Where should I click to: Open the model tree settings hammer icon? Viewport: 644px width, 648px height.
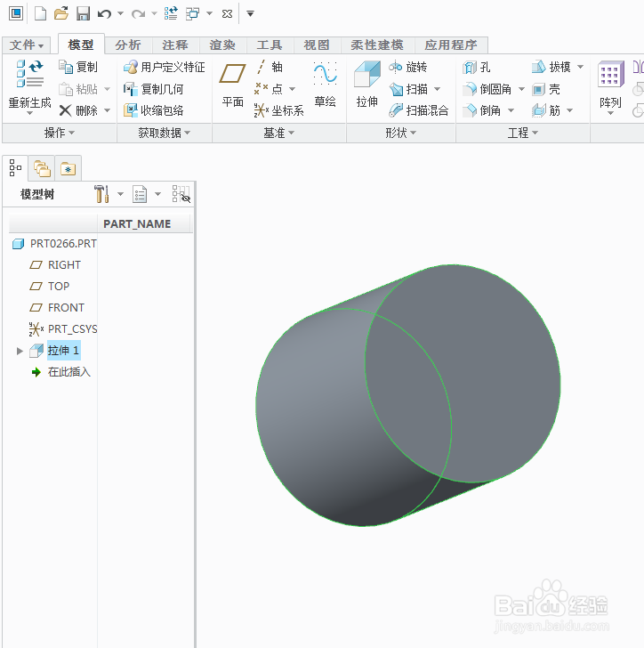101,194
